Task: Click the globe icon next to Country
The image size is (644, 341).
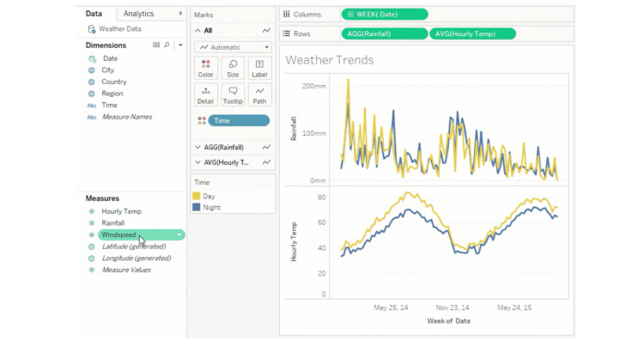Action: pos(92,82)
